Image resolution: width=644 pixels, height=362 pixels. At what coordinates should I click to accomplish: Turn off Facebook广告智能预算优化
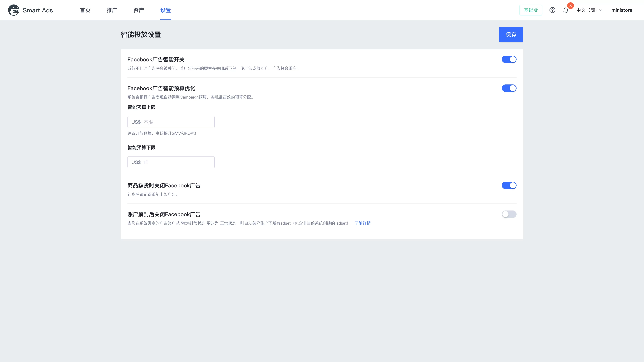point(509,88)
